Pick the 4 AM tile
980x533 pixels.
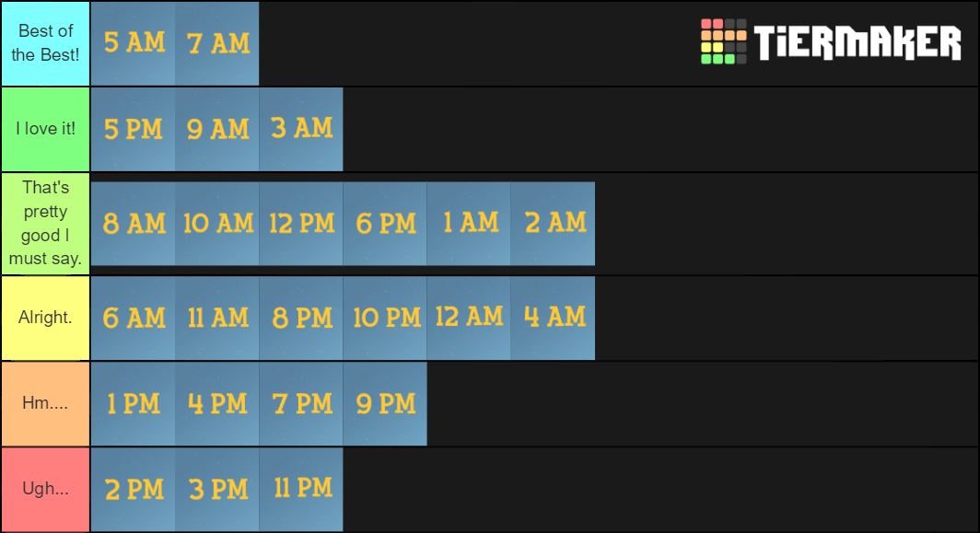tap(554, 318)
